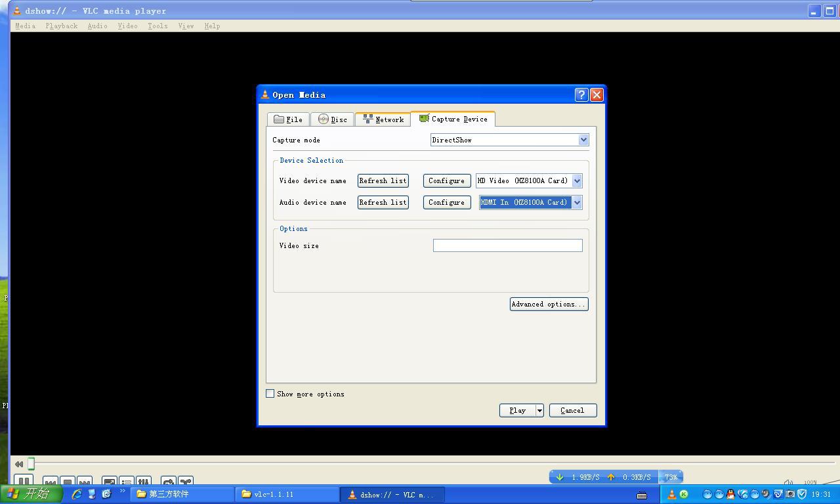Click the Show Desktop quick launch icon
840x504 pixels.
point(92,494)
